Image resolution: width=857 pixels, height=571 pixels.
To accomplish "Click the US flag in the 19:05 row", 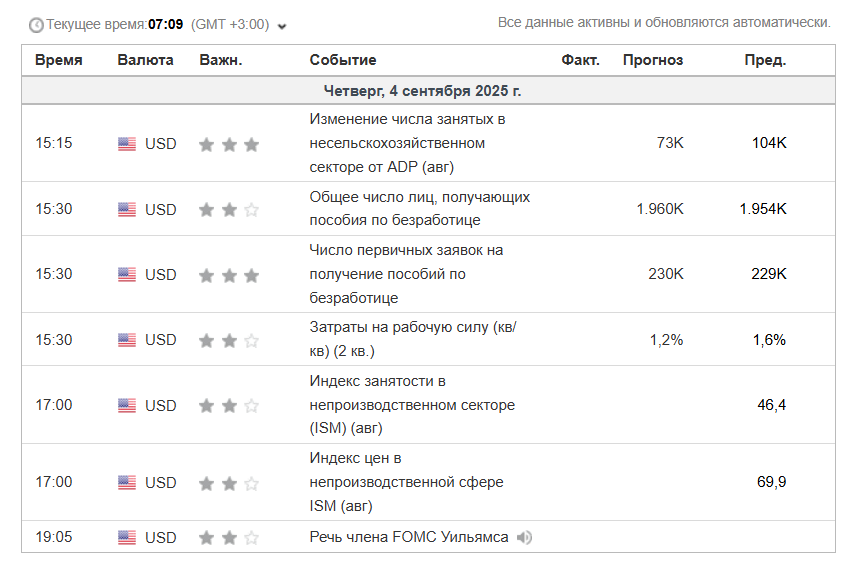I will pyautogui.click(x=127, y=538).
